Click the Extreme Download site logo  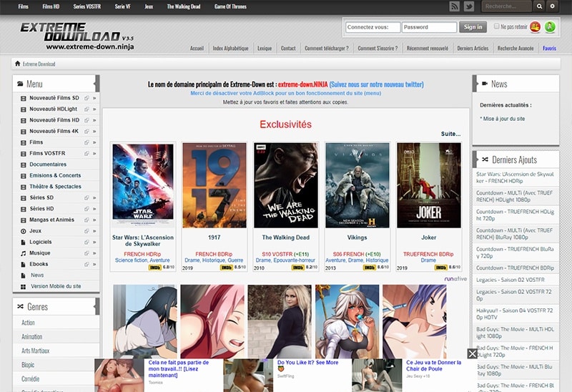(x=77, y=36)
